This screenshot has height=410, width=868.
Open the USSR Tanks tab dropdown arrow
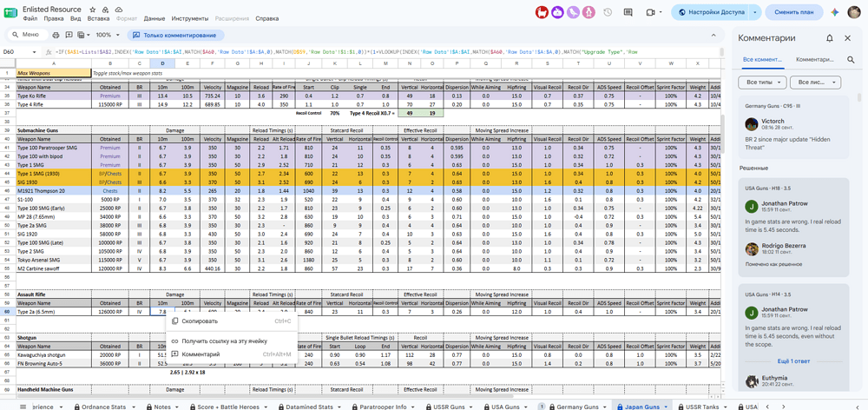[x=725, y=407]
